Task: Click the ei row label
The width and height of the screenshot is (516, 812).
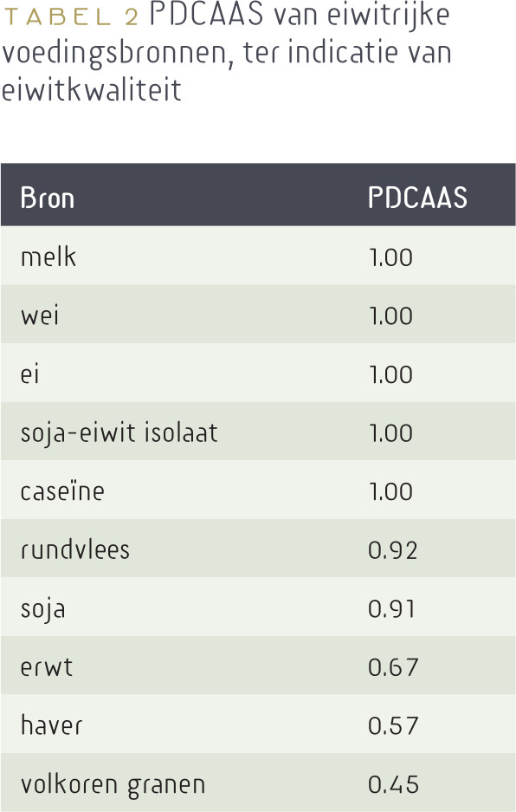Action: [30, 374]
